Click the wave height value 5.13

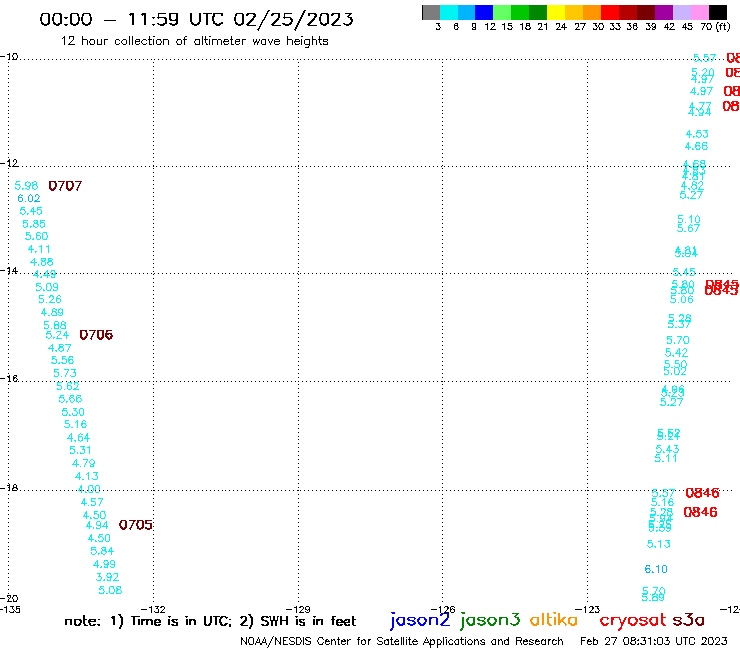pyautogui.click(x=659, y=544)
